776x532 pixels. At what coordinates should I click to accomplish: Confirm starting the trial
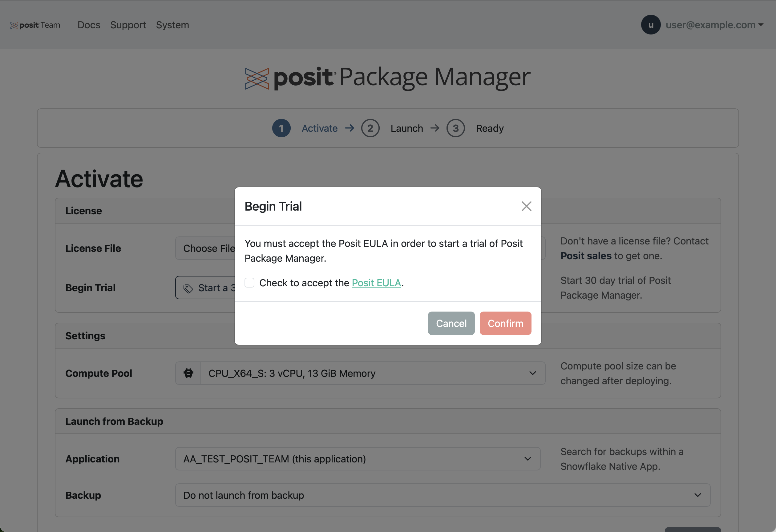(x=505, y=323)
